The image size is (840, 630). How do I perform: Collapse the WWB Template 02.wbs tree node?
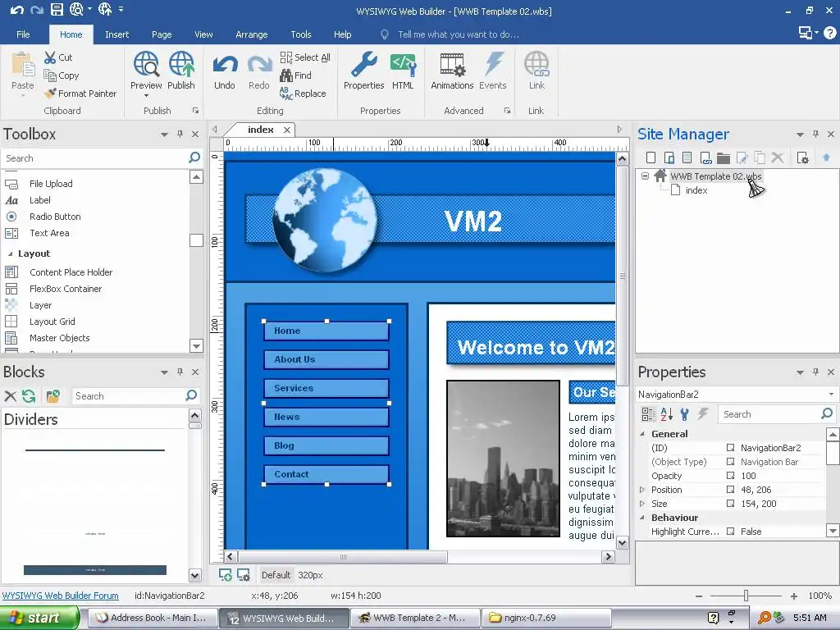[x=645, y=176]
